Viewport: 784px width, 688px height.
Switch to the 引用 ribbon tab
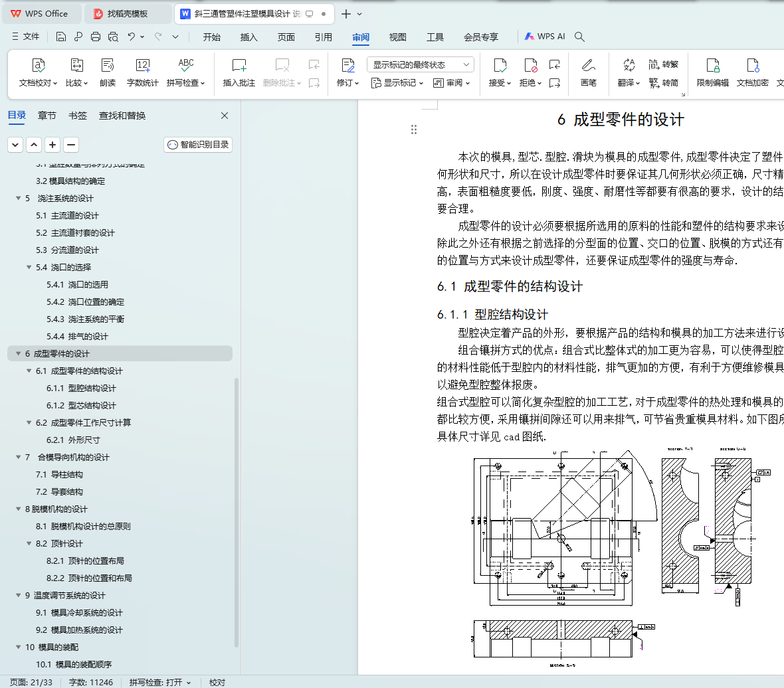point(323,37)
